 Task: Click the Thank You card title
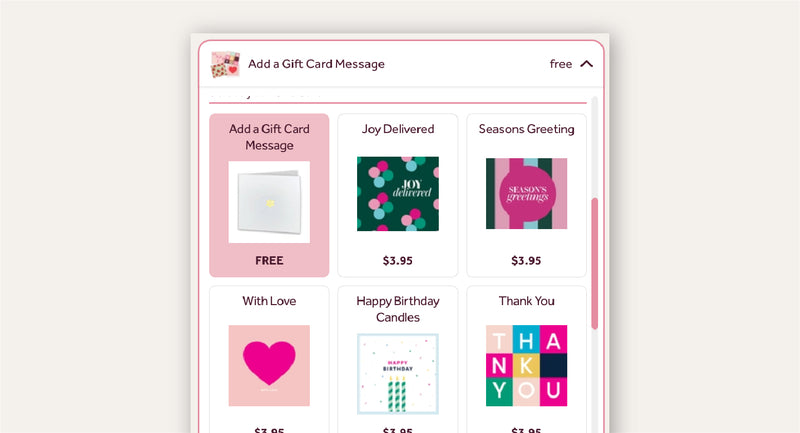coord(527,301)
